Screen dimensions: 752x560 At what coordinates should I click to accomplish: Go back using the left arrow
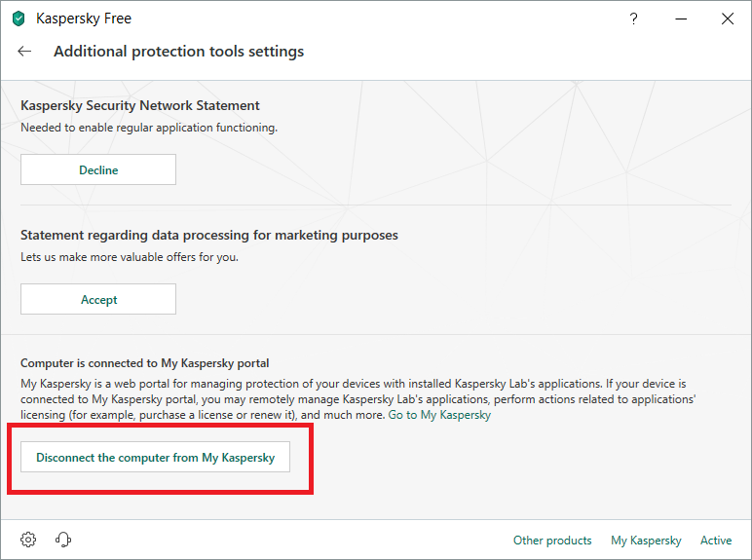tap(24, 52)
